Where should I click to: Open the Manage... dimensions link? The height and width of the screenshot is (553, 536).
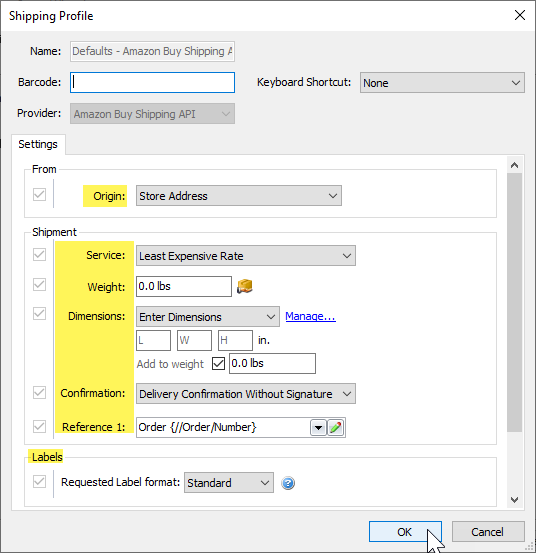point(310,316)
